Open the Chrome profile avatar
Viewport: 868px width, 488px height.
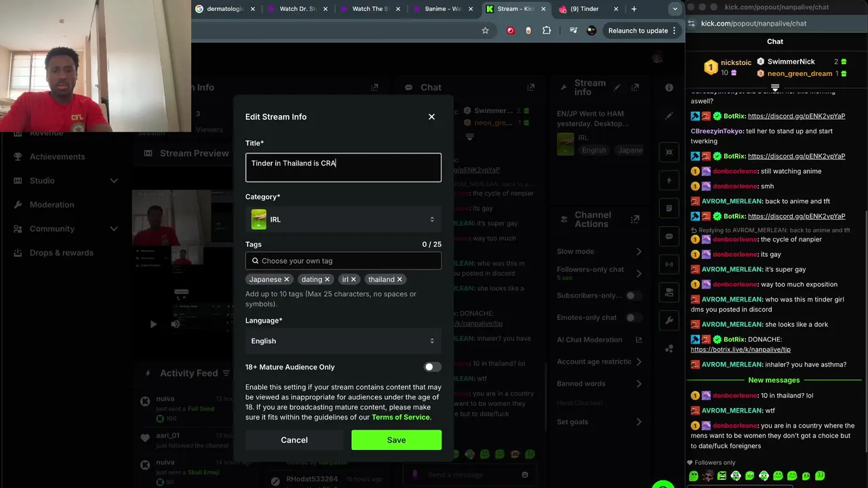click(591, 30)
